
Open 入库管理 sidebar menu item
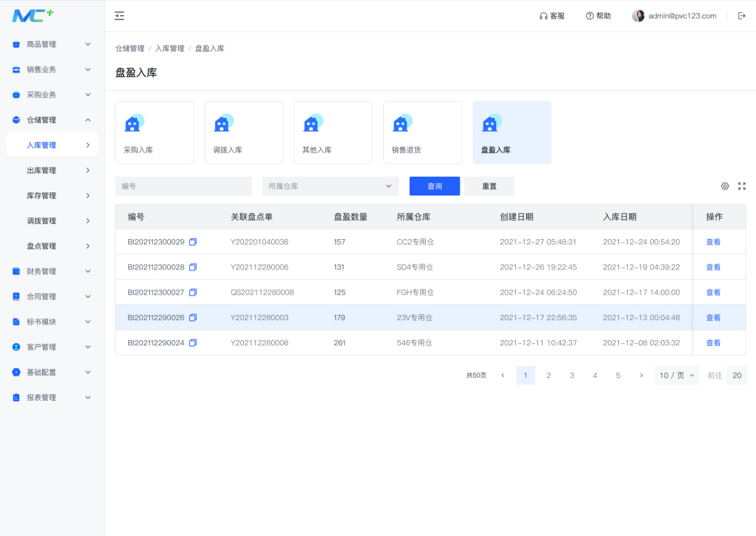coord(52,145)
